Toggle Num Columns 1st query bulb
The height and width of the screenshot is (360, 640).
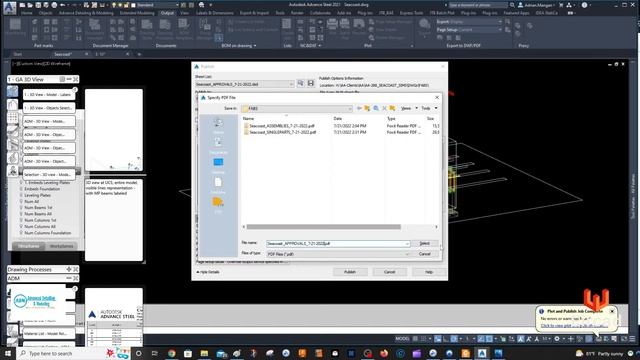[21, 220]
